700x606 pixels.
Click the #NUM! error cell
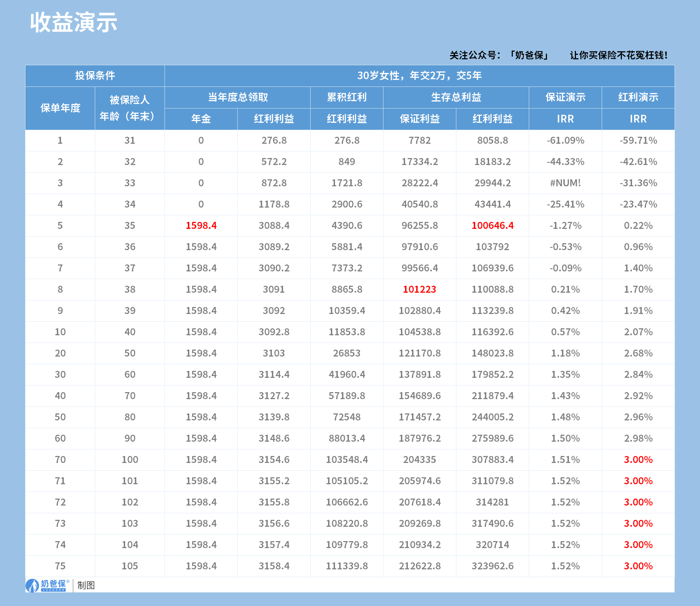click(x=565, y=183)
